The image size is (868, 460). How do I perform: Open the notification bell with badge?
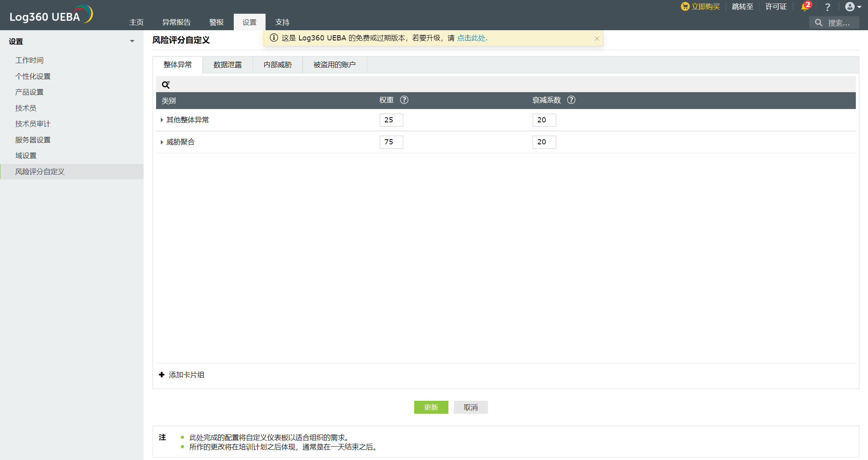click(805, 7)
